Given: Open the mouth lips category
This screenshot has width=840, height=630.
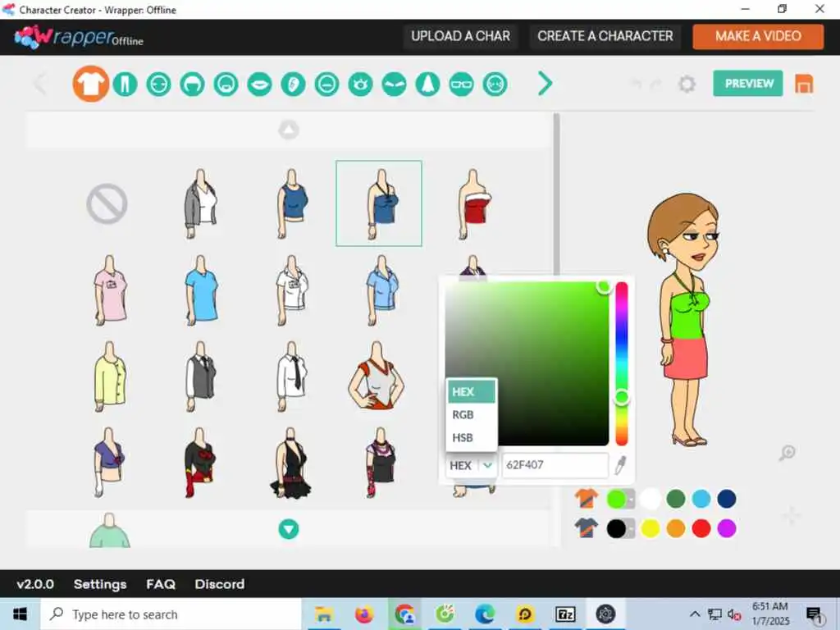Looking at the screenshot, I should [260, 84].
